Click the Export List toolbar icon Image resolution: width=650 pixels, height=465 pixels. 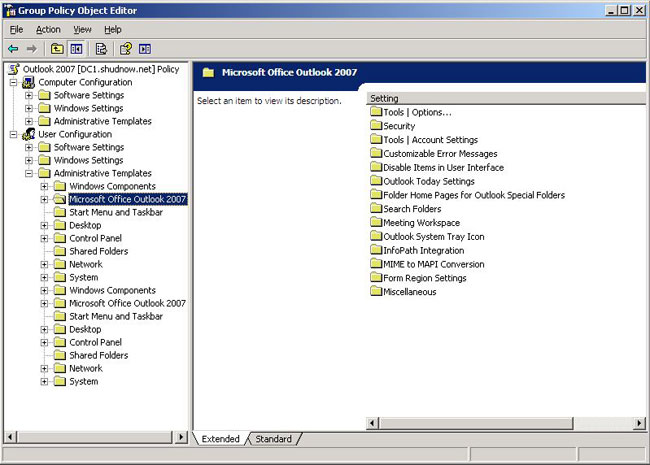coord(101,48)
